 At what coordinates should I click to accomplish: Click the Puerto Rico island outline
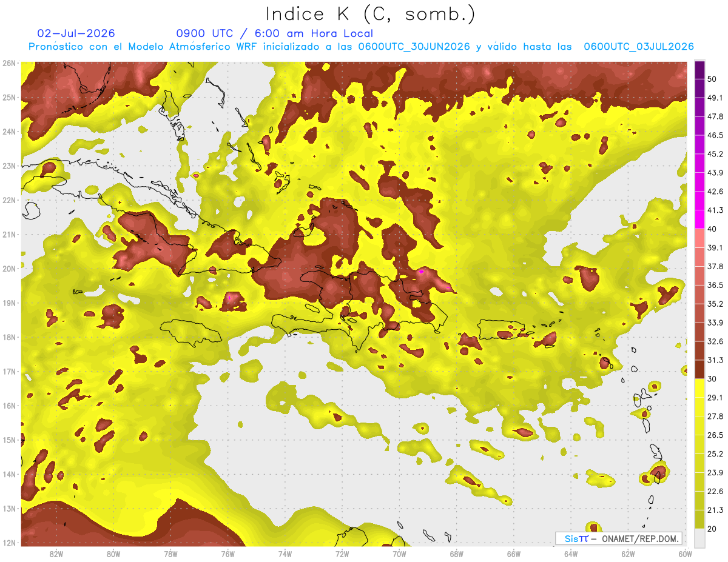[501, 329]
